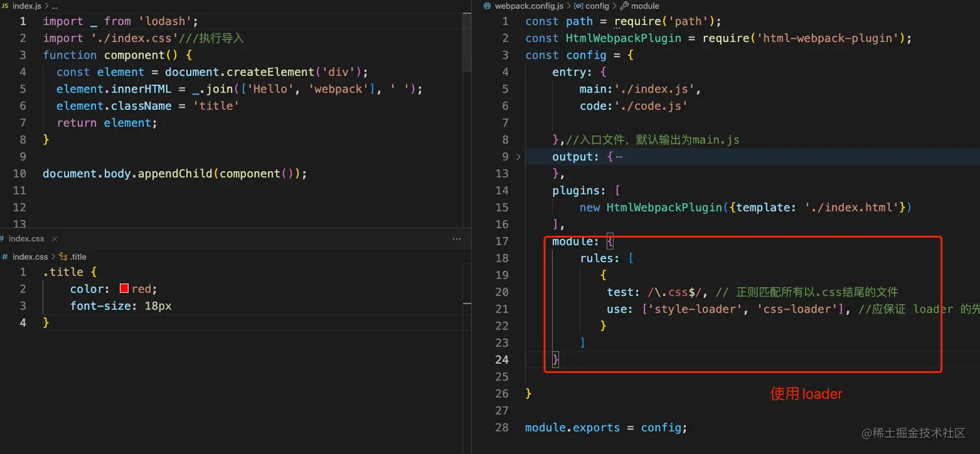Open the More Actions ellipsis above the index.css editor
The image size is (980, 454).
click(x=456, y=239)
